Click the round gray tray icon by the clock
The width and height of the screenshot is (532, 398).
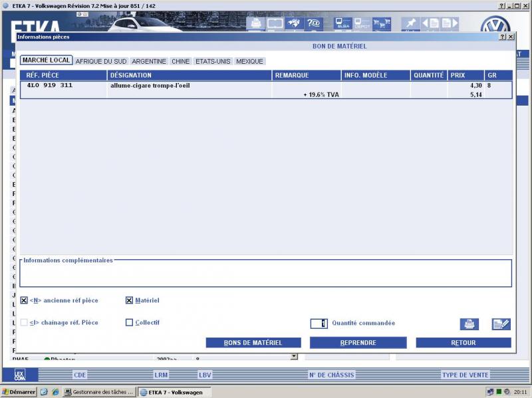(x=507, y=391)
